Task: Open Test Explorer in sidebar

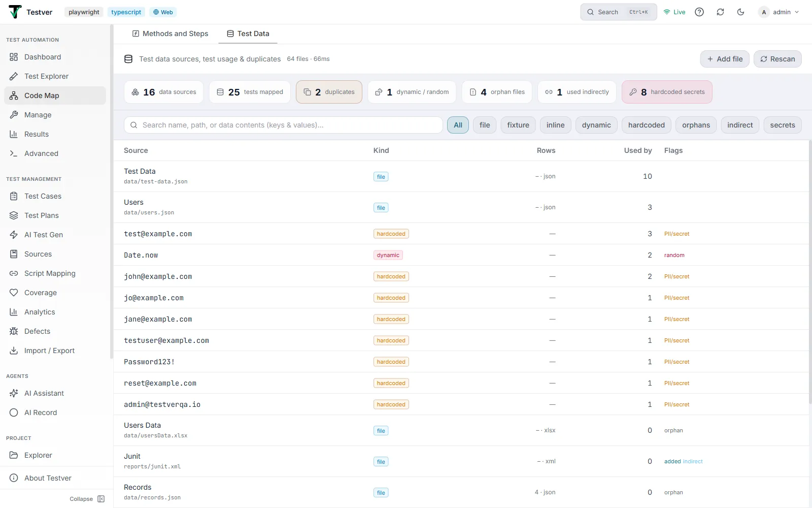Action: coord(55,76)
